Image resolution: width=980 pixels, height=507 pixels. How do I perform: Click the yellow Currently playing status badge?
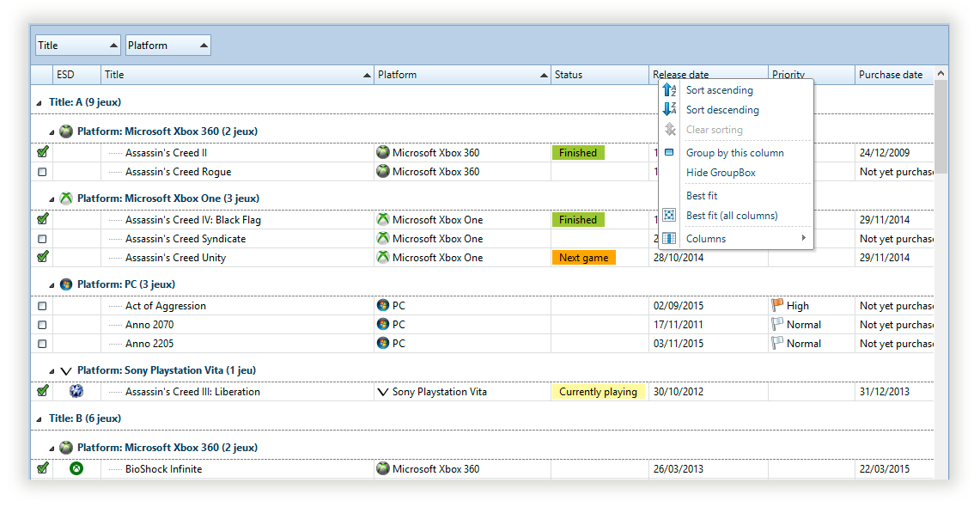click(x=599, y=391)
